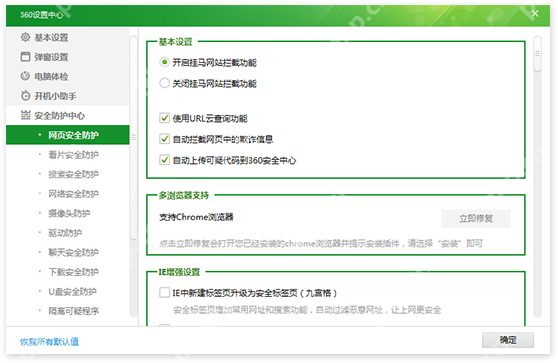558x363 pixels.
Task: Select U盘安全防护 sub-item
Action: pos(67,291)
